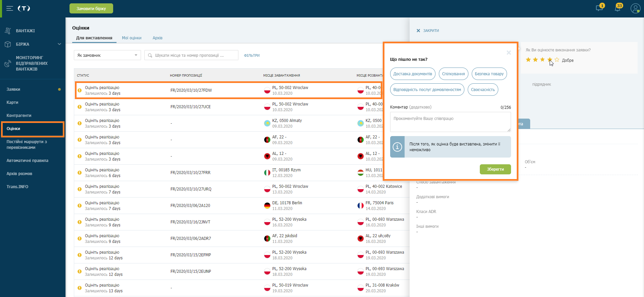The height and width of the screenshot is (297, 644).
Task: Click warning icon for FR/2020/03/10/27UCE row
Action: tap(80, 107)
